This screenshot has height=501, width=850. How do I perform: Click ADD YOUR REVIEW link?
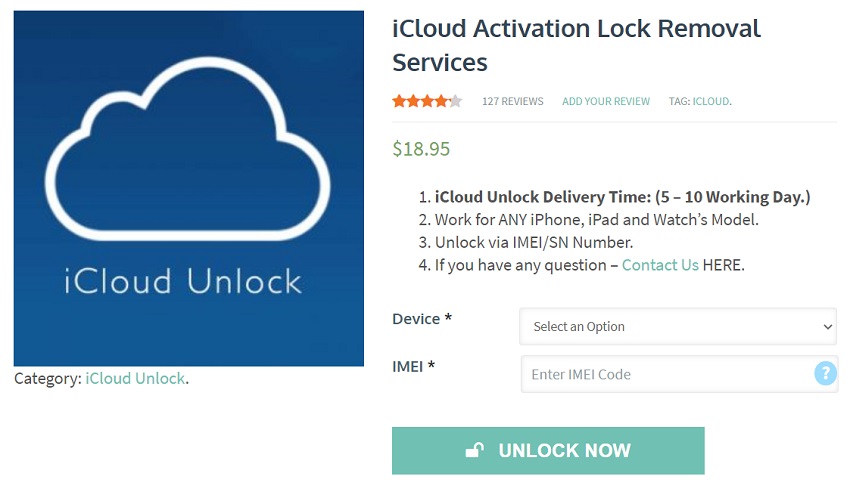tap(606, 101)
